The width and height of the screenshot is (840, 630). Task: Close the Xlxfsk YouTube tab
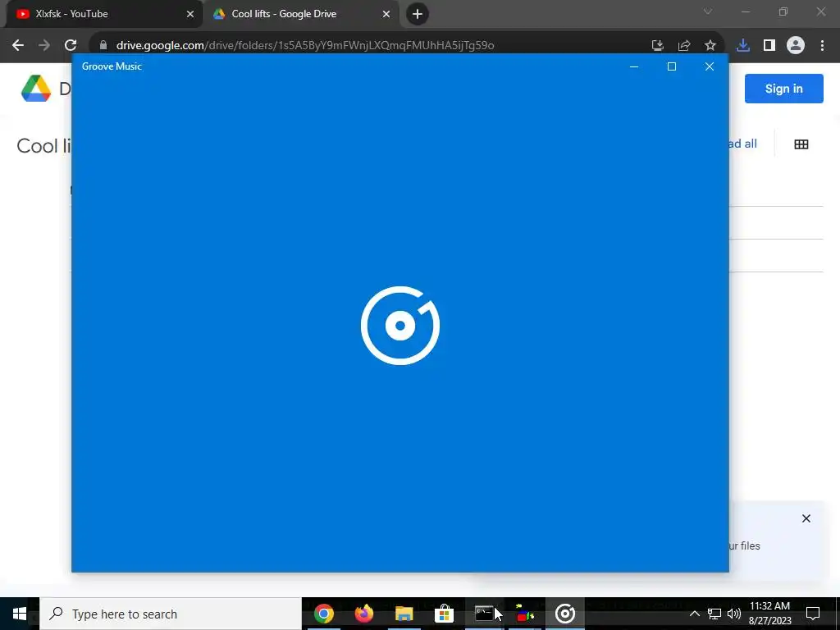(x=190, y=14)
